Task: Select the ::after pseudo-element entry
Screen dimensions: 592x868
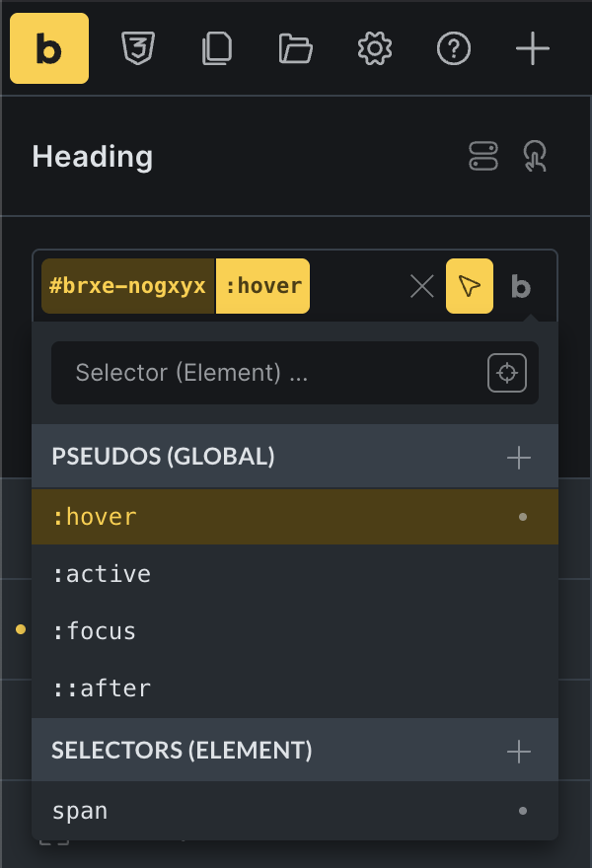Action: point(102,688)
